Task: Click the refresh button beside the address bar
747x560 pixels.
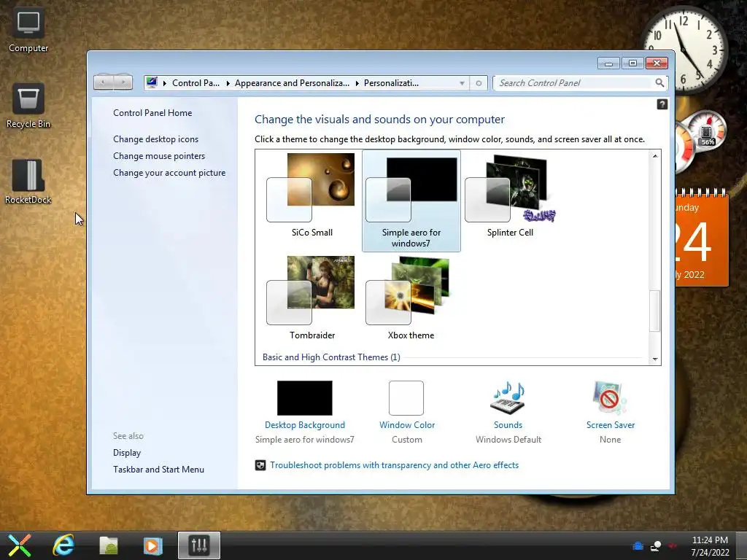Action: 479,83
